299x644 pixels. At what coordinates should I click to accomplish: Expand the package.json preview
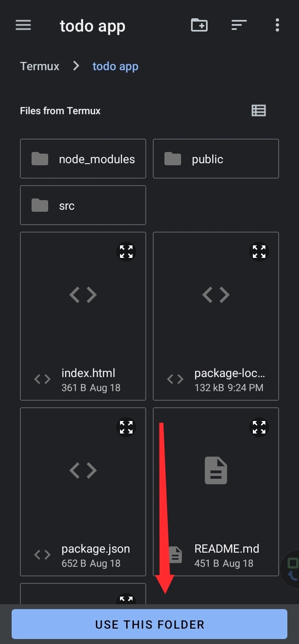126,427
